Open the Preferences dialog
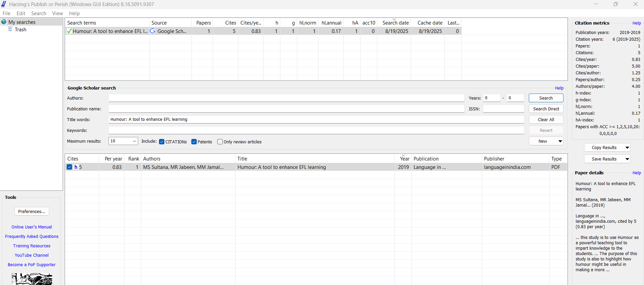This screenshot has width=644, height=285. [32, 211]
